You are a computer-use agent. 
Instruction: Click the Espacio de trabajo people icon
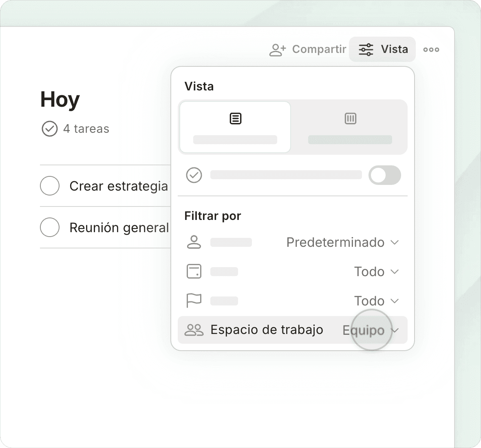coord(194,330)
